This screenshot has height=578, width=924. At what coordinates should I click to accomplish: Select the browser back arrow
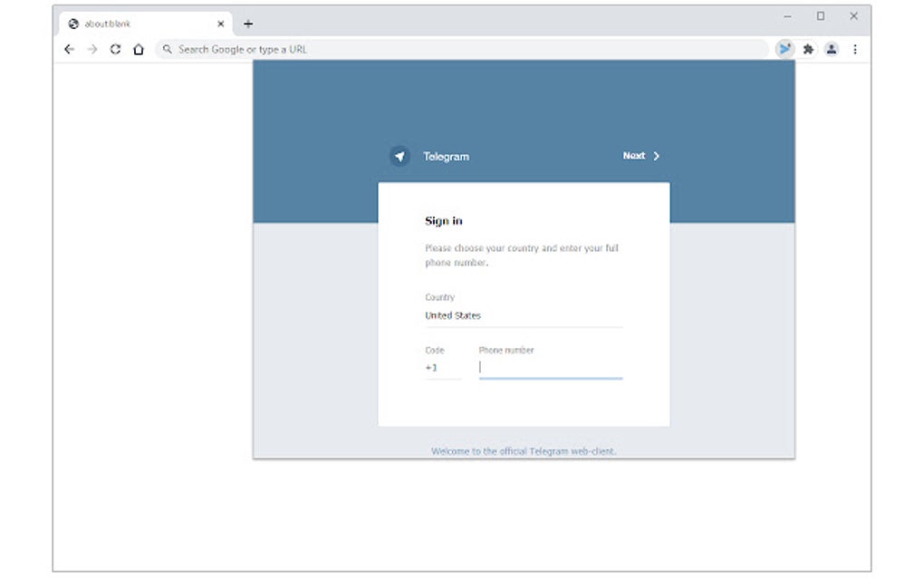[x=69, y=49]
